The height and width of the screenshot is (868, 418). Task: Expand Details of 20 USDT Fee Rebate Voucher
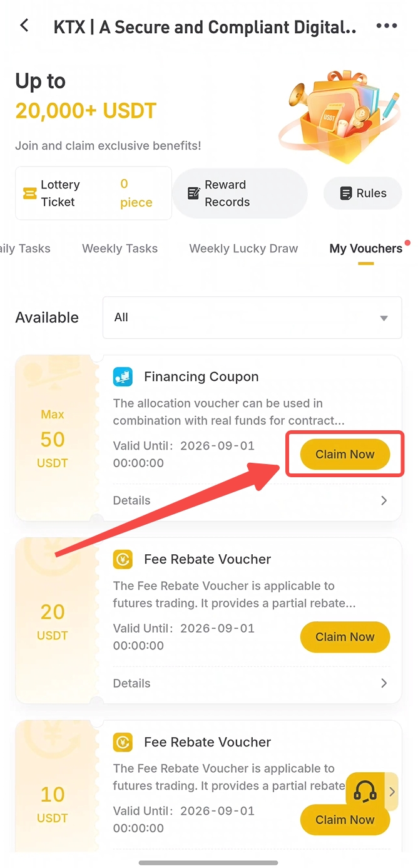tap(251, 683)
